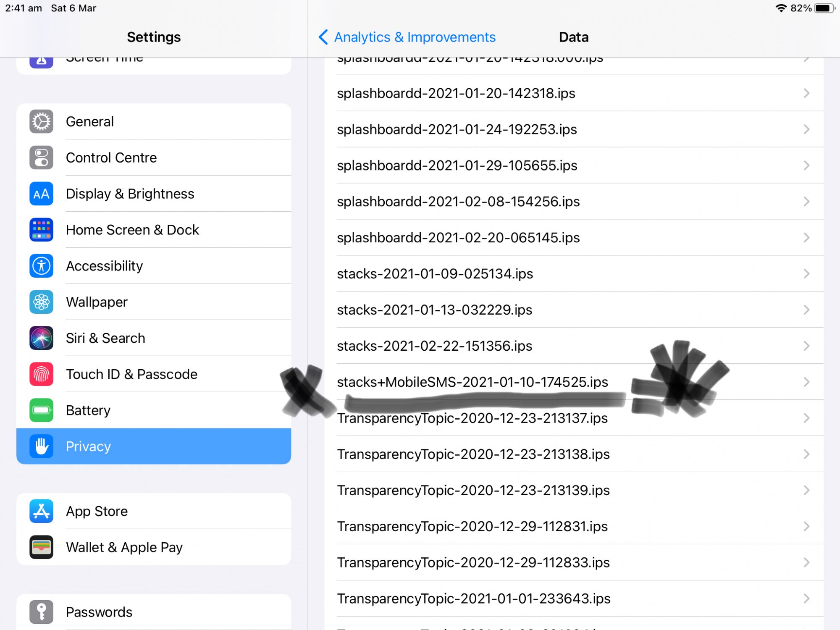Open Home Screen & Dock settings
This screenshot has width=840, height=630.
click(x=154, y=230)
